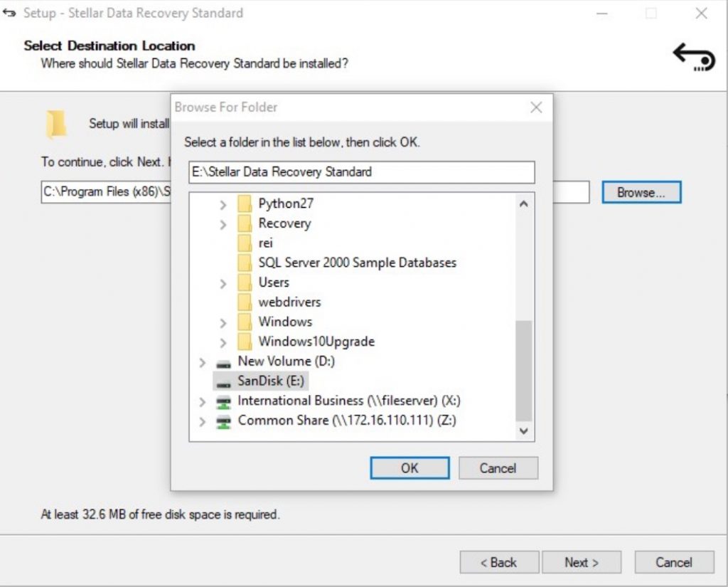
Task: Expand the Python27 folder node
Action: coord(223,205)
